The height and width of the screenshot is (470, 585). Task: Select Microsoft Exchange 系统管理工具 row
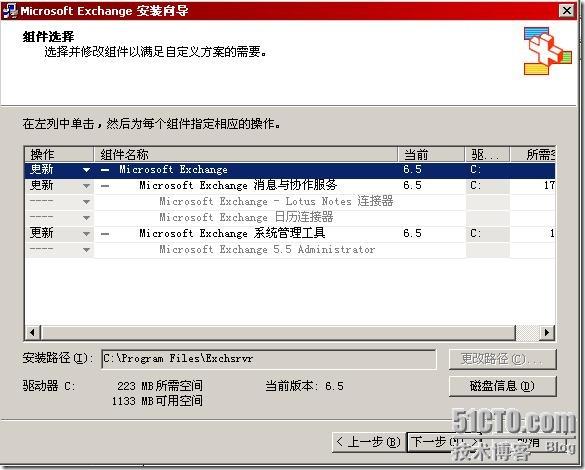point(290,234)
